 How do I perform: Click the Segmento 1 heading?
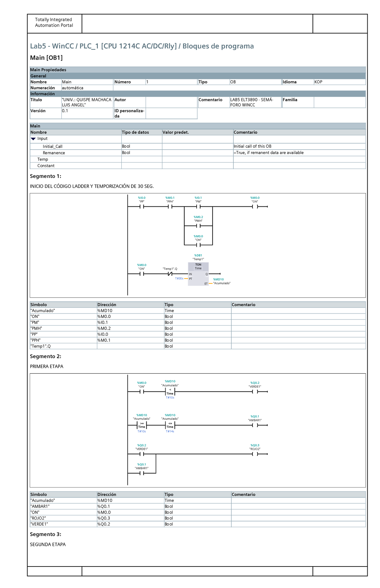pyautogui.click(x=46, y=176)
